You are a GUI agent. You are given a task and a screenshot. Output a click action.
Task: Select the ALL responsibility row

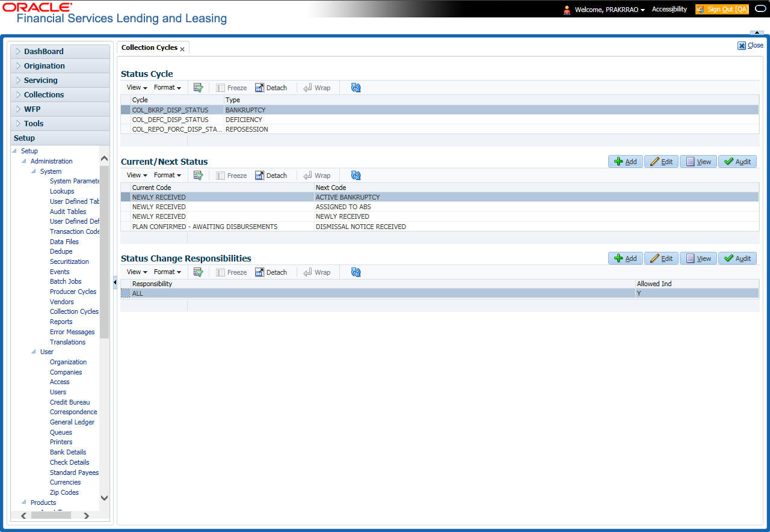point(440,293)
